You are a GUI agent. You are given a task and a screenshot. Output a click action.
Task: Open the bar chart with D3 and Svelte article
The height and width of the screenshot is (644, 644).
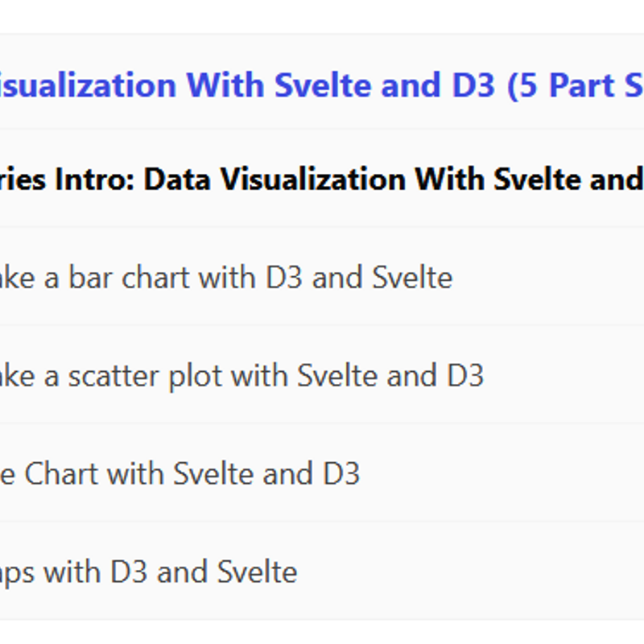[x=225, y=278]
